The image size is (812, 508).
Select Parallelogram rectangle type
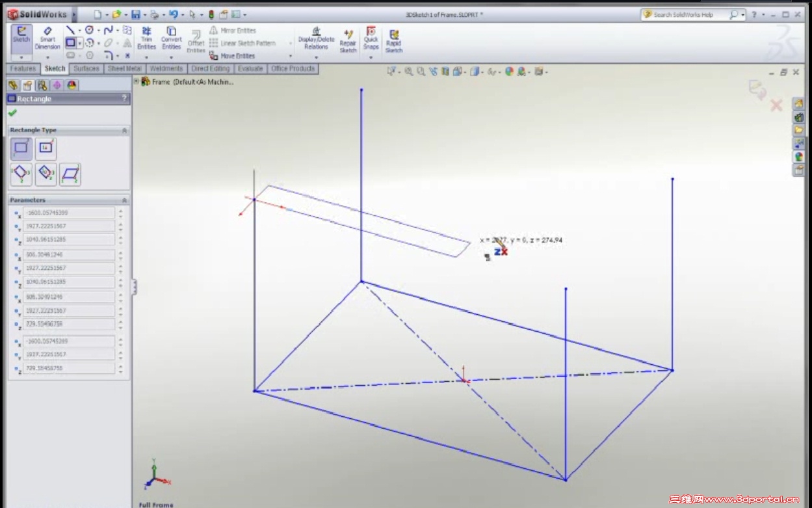(x=70, y=174)
